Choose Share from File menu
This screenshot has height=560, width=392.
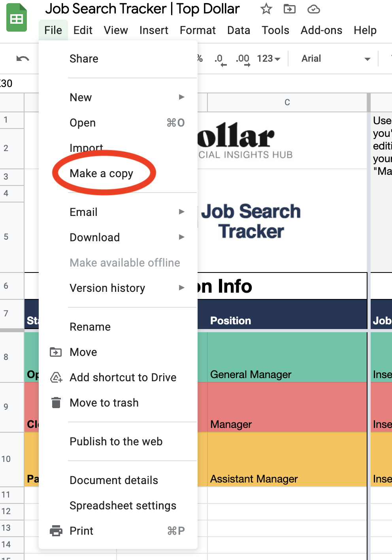(x=118, y=59)
